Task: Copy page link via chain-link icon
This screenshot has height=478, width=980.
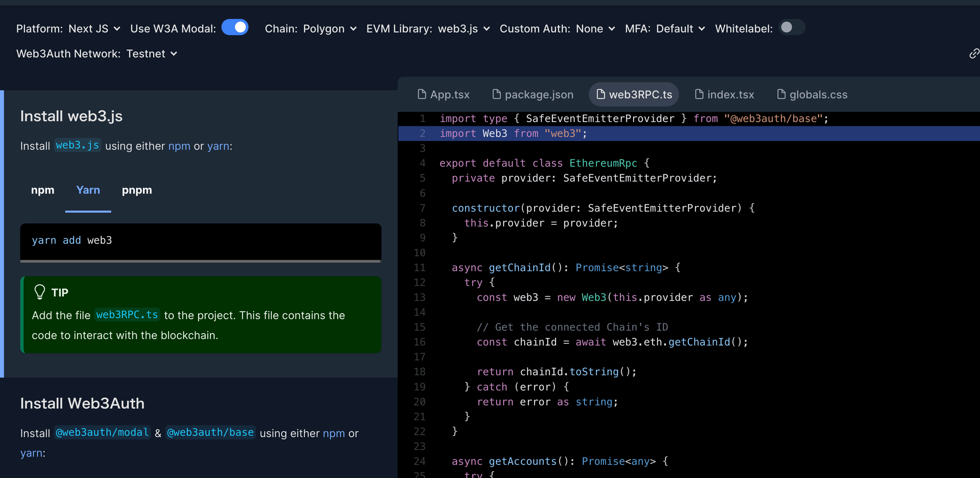Action: pos(974,53)
